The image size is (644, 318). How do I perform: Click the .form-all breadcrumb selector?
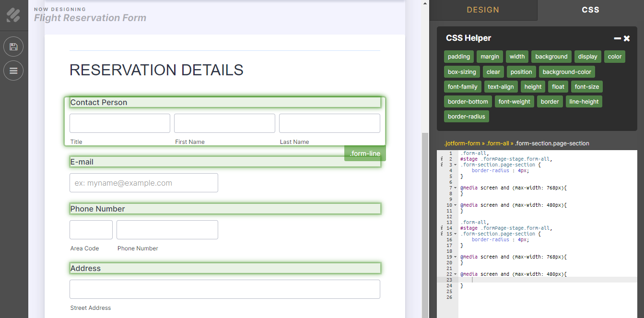pyautogui.click(x=498, y=143)
